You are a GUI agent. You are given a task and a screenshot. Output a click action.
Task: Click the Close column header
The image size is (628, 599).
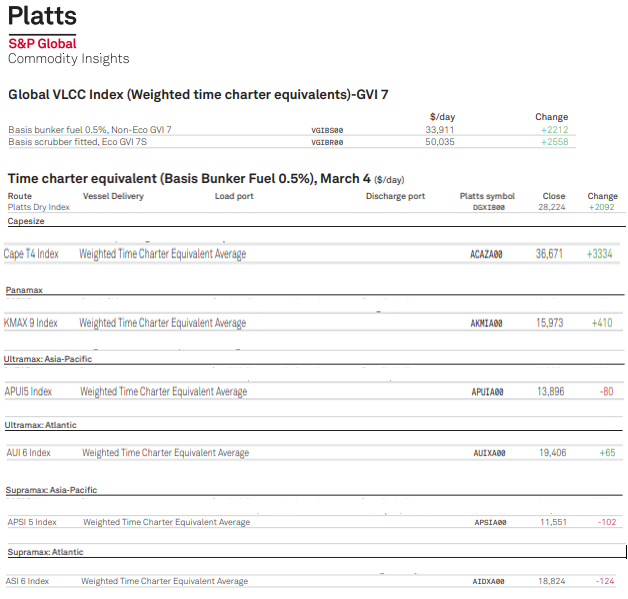point(554,196)
